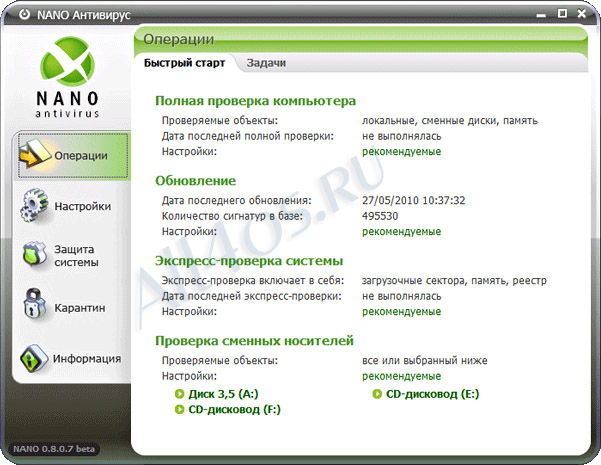Open the Операции sidebar icon
601x465 pixels.
[34, 154]
